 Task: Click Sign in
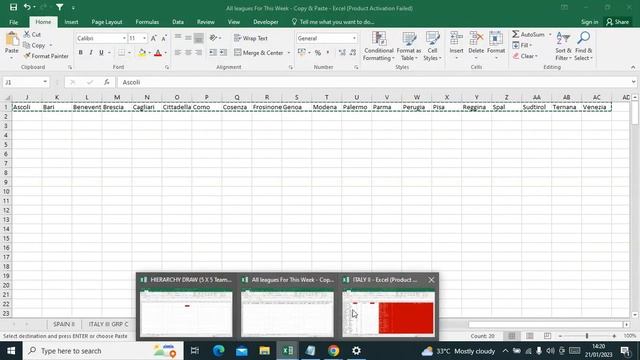tap(589, 22)
